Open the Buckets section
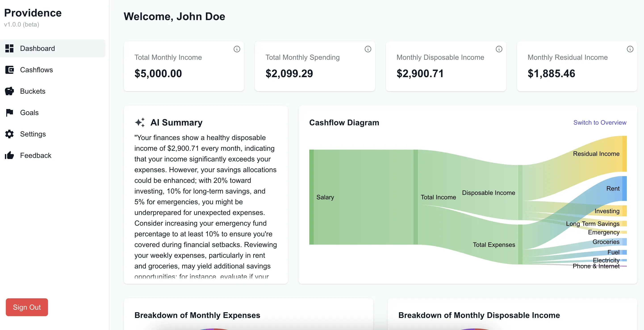This screenshot has height=330, width=644. click(33, 91)
